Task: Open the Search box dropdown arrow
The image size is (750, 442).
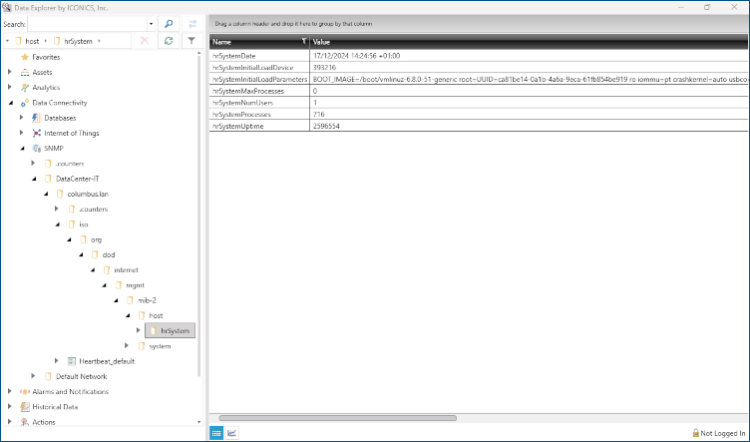Action: (151, 24)
